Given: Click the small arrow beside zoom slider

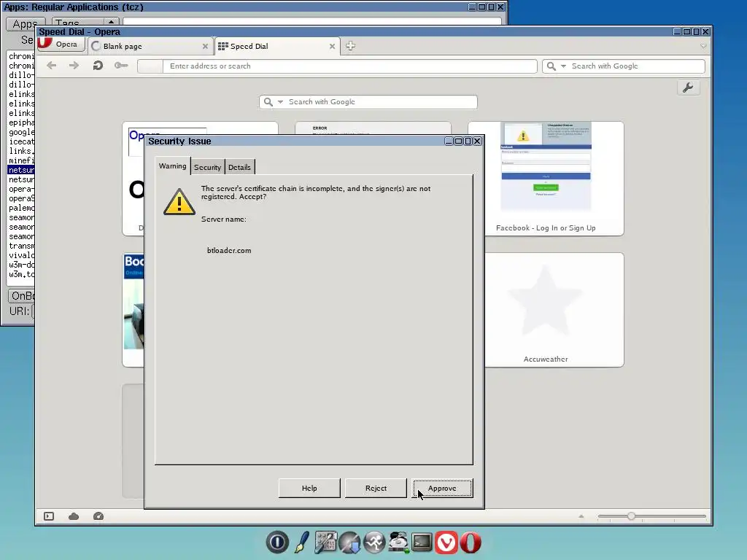Looking at the screenshot, I should pyautogui.click(x=581, y=516).
